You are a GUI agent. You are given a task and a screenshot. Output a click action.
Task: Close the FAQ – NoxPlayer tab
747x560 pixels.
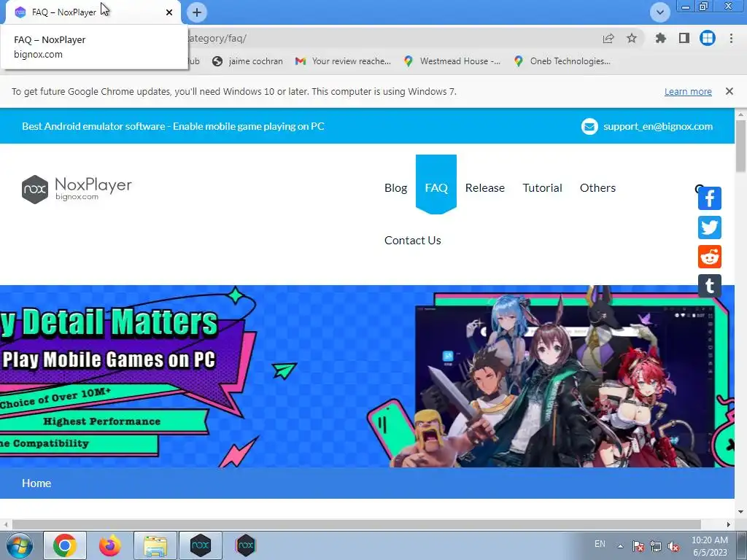coord(169,12)
